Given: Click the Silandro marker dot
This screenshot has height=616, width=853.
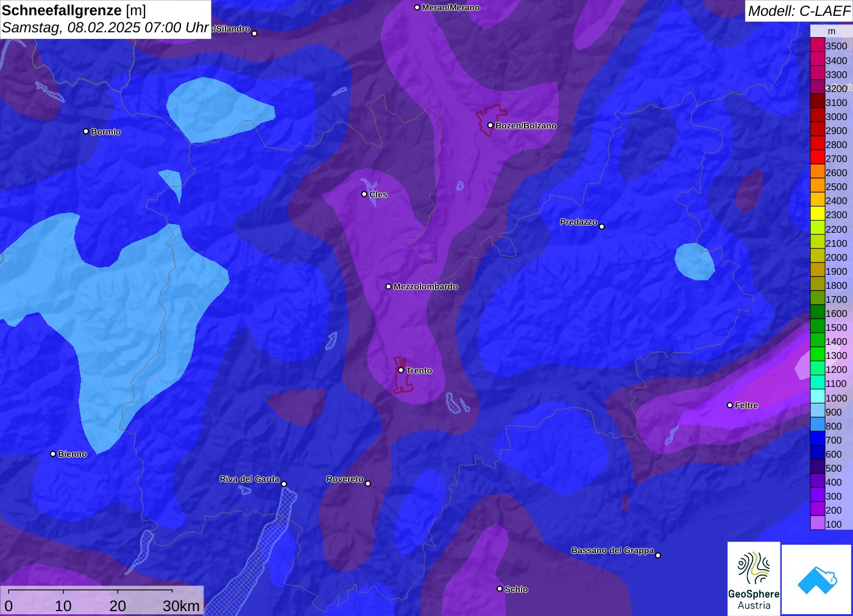Looking at the screenshot, I should click(255, 34).
